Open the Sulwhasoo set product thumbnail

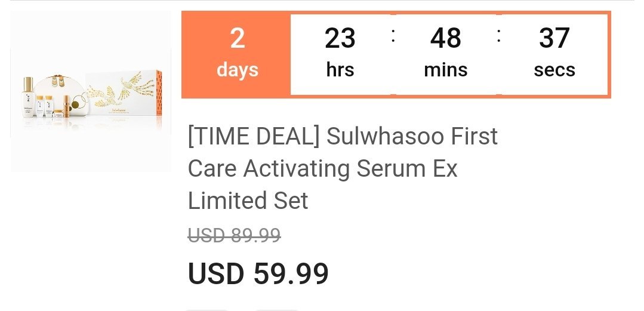(91, 93)
